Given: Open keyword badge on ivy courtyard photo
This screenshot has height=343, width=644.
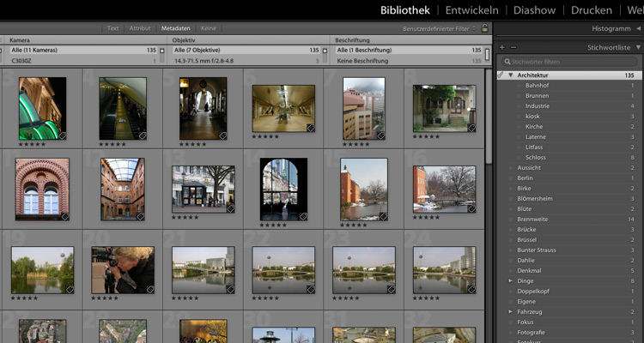Looking at the screenshot, I should (x=471, y=128).
